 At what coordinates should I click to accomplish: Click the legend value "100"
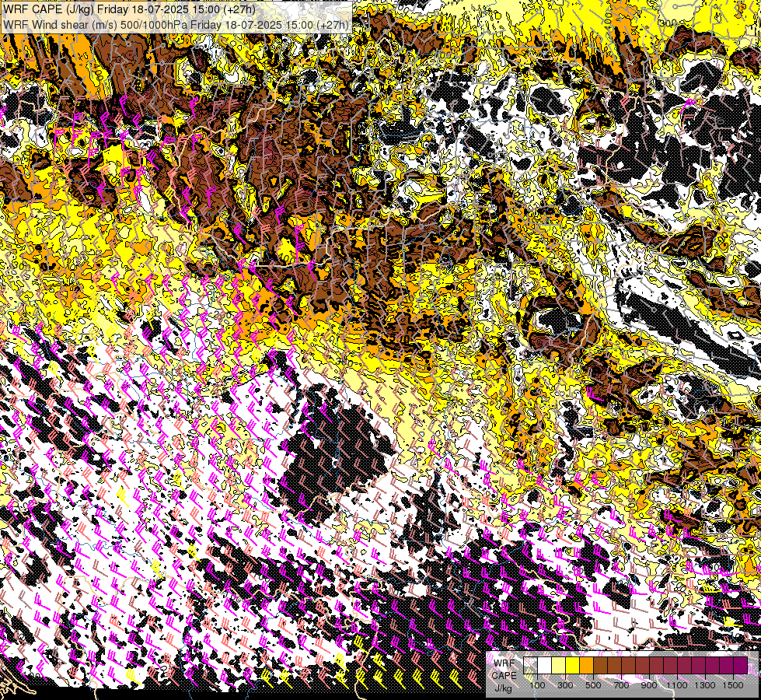coord(537,685)
